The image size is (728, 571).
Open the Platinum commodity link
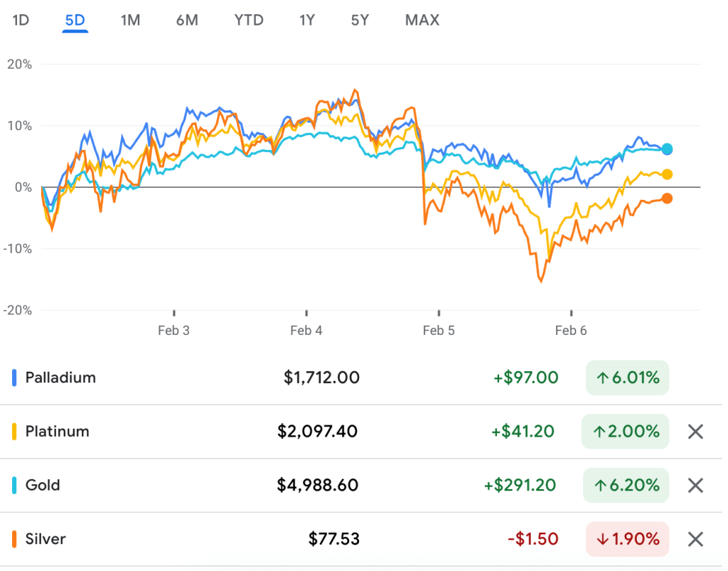(57, 432)
